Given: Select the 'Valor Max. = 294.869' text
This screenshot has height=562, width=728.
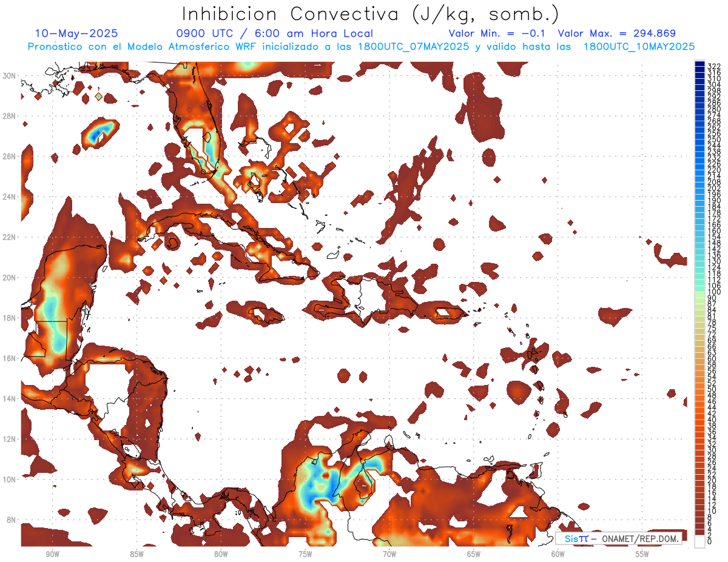Looking at the screenshot, I should pos(617,34).
